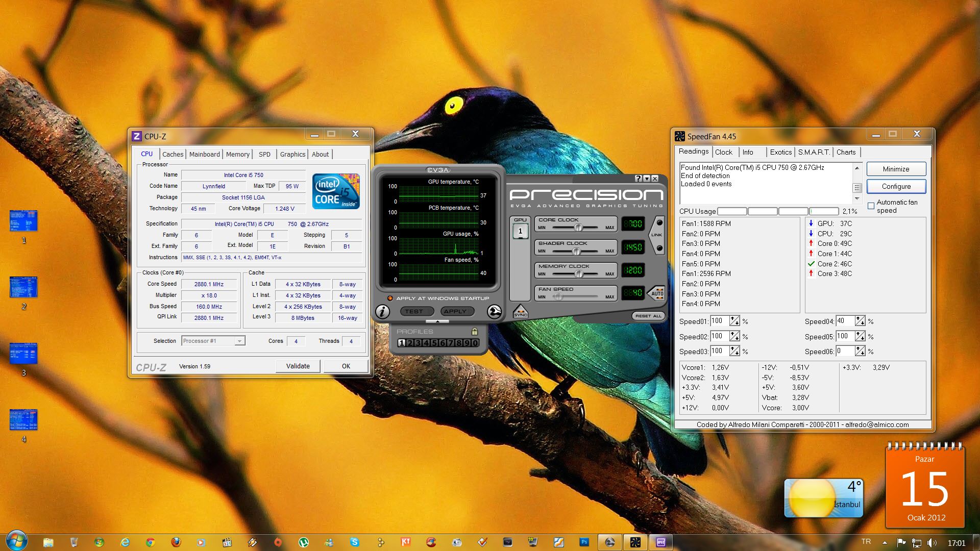This screenshot has height=551, width=980.
Task: Open Photoshop from the taskbar
Action: 584,542
